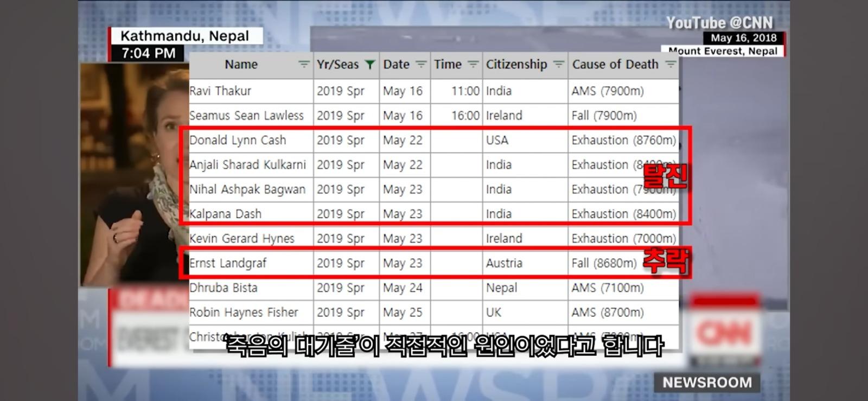The height and width of the screenshot is (401, 868).
Task: Click the green Yr/Seas active filter icon
Action: pos(370,65)
